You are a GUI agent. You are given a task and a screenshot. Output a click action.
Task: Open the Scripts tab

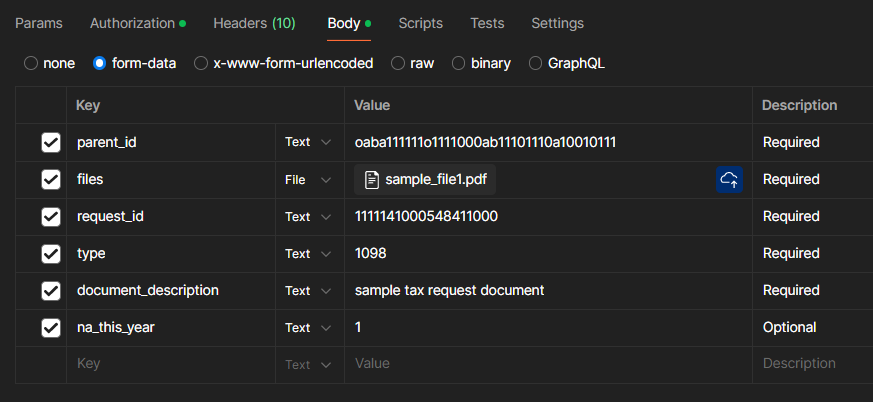pyautogui.click(x=420, y=23)
